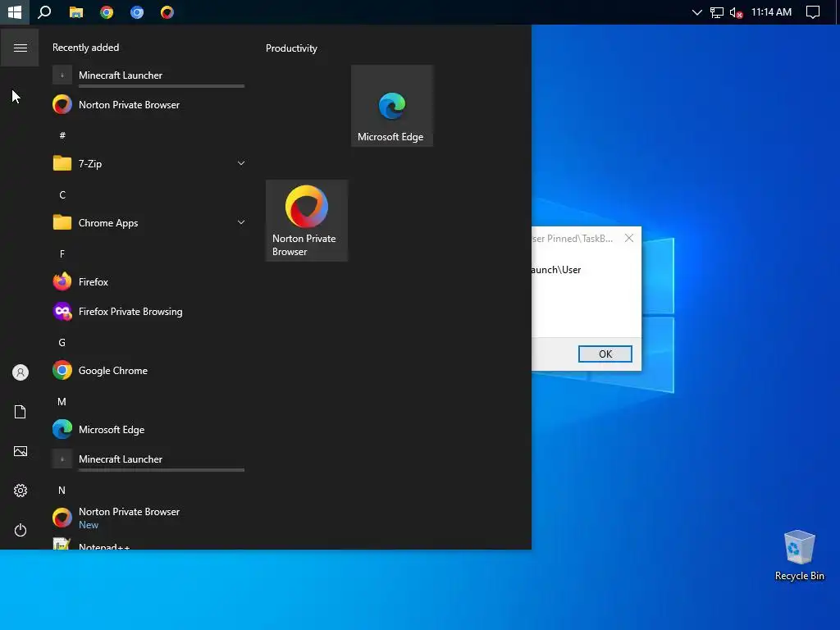Open Settings gear in Start sidebar
This screenshot has width=840, height=630.
[x=21, y=491]
